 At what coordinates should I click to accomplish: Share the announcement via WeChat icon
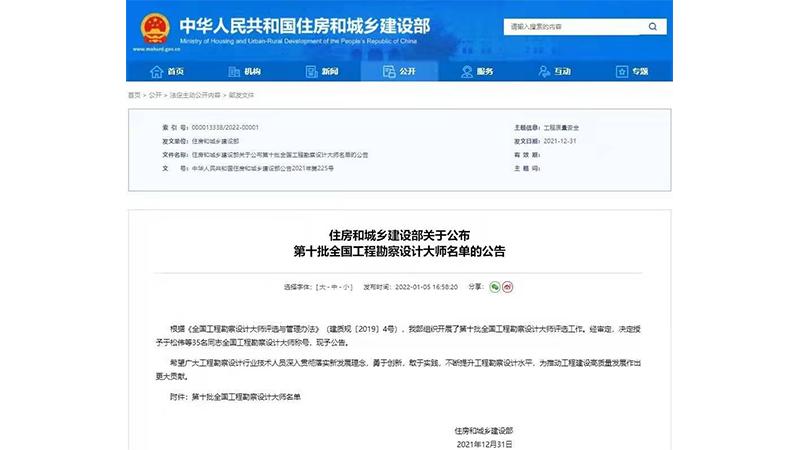coord(494,287)
